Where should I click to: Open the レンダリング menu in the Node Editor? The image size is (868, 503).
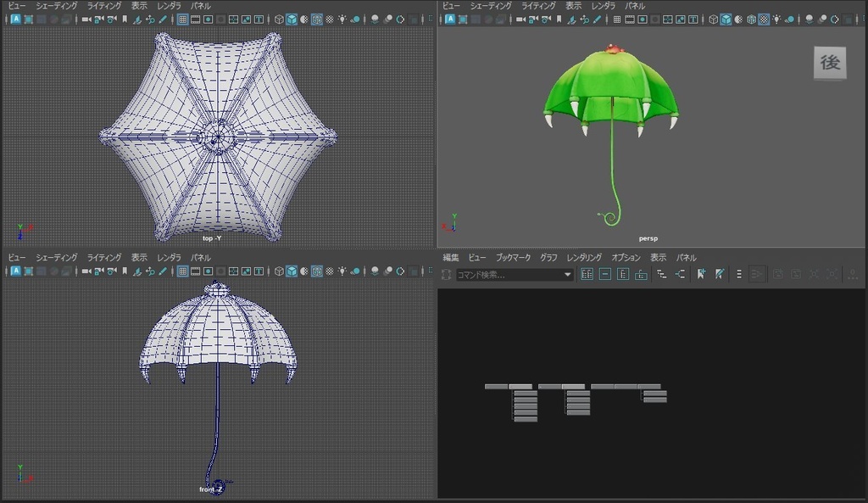tap(582, 257)
